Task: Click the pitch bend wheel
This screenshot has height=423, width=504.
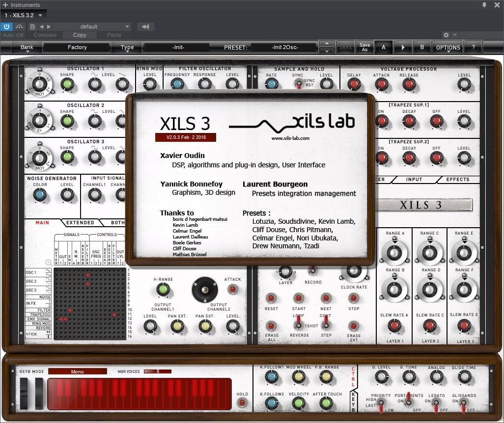Action: click(x=24, y=393)
